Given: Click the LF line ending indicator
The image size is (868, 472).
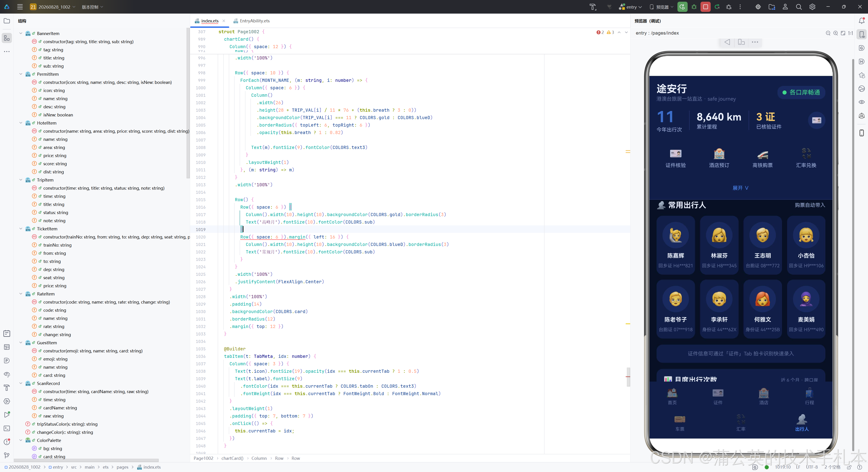Looking at the screenshot, I should pyautogui.click(x=798, y=467).
